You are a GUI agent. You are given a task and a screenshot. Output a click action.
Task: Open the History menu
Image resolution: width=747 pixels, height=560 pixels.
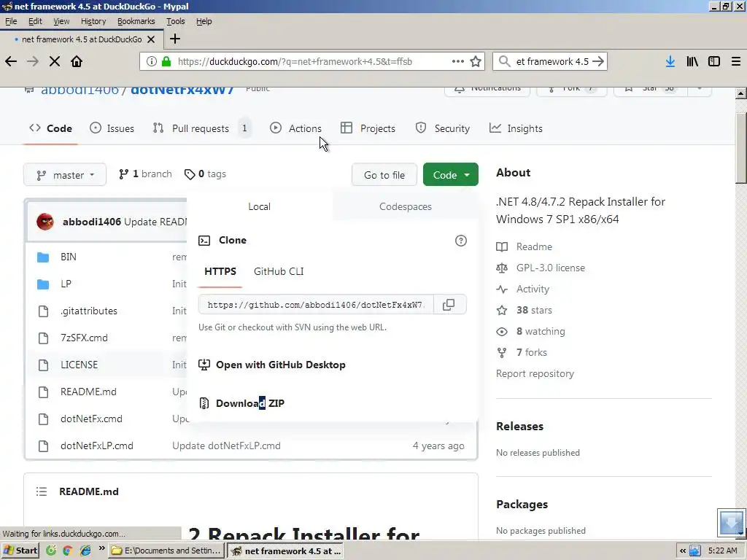pos(93,21)
